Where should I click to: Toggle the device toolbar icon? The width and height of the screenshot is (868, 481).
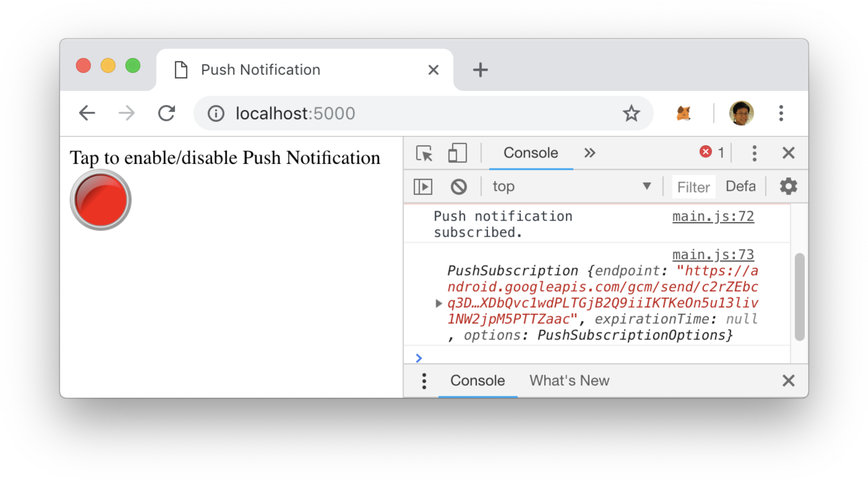tap(457, 153)
